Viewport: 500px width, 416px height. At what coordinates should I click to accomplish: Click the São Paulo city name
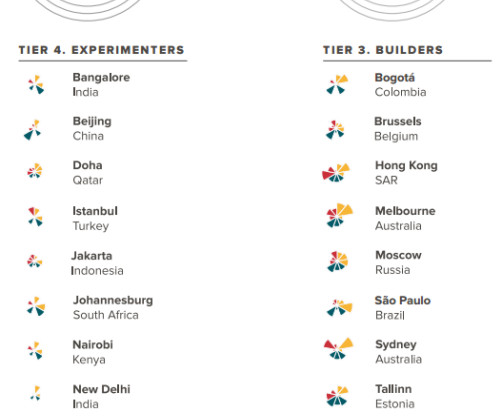pos(403,300)
